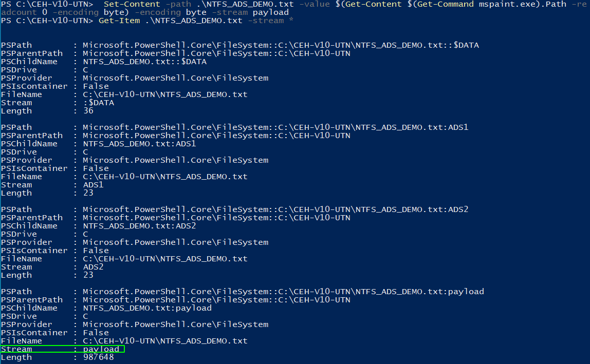Click the PSPath ending in :ADS2
The height and width of the screenshot is (364, 590).
pyautogui.click(x=275, y=209)
